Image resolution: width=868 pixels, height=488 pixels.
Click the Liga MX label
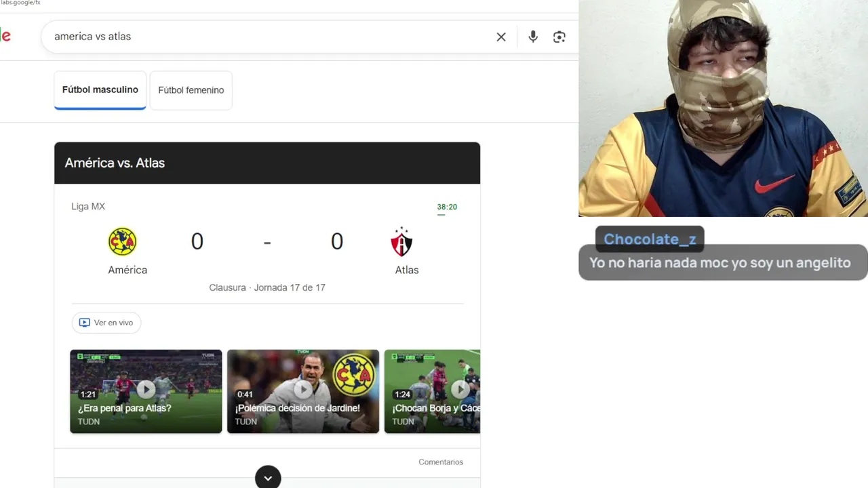tap(88, 207)
